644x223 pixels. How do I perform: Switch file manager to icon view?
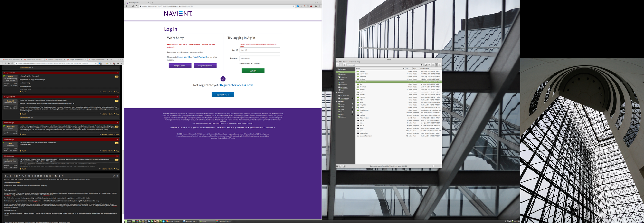coord(433,65)
